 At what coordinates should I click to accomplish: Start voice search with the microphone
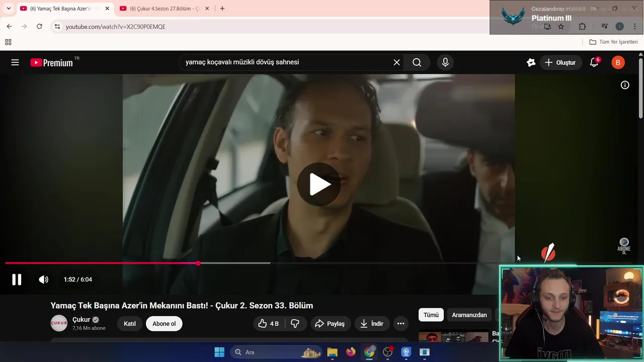tap(445, 62)
